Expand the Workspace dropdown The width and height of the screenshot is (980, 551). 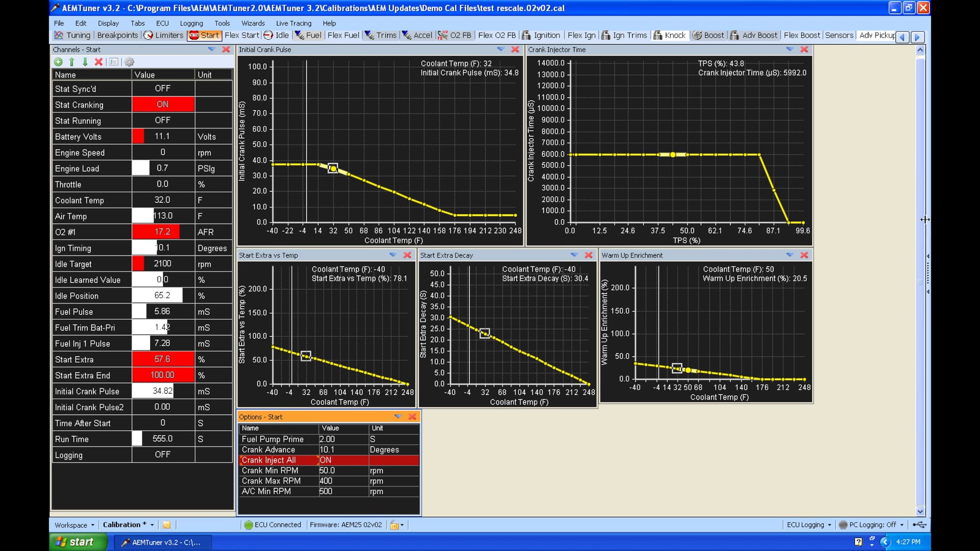click(x=75, y=524)
